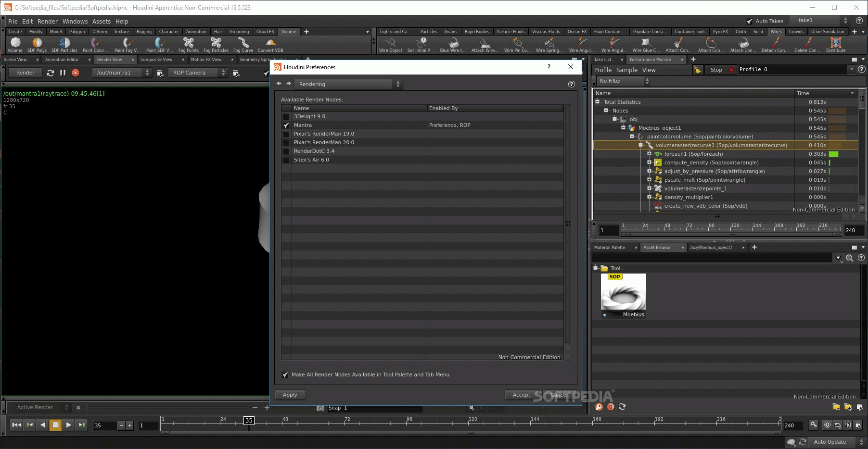This screenshot has width=868, height=449.
Task: Select the Wire Pin Constraint tool
Action: [517, 45]
